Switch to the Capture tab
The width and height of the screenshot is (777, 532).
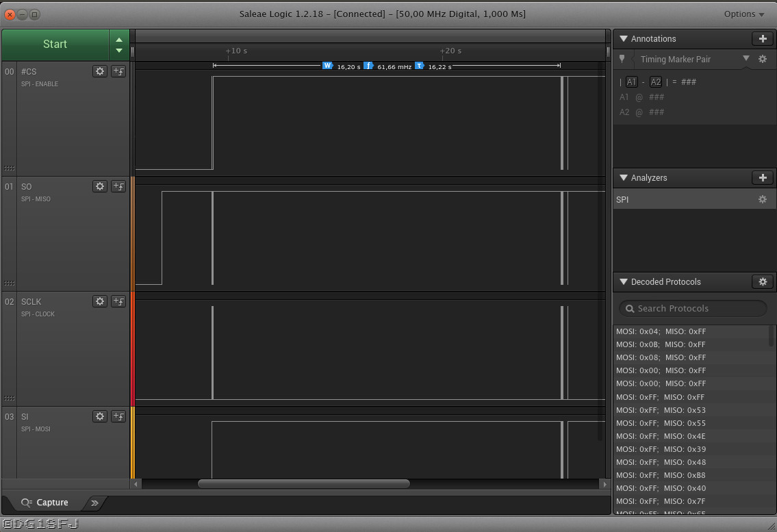click(x=45, y=503)
